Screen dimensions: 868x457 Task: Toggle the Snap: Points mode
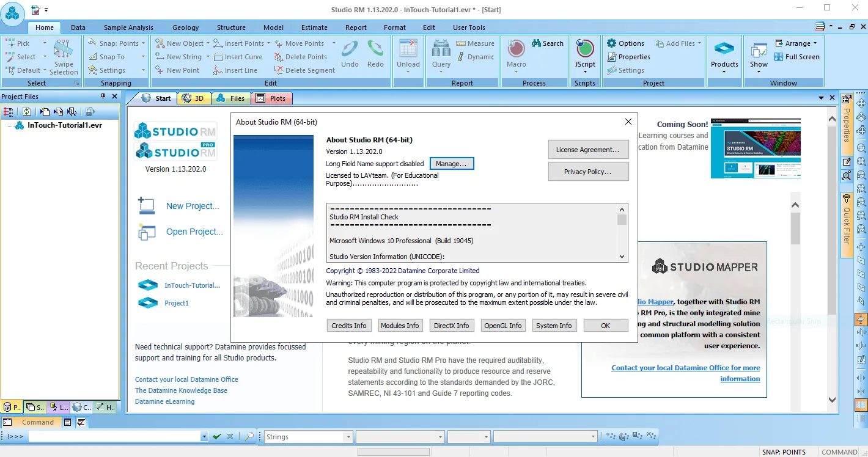click(x=114, y=43)
